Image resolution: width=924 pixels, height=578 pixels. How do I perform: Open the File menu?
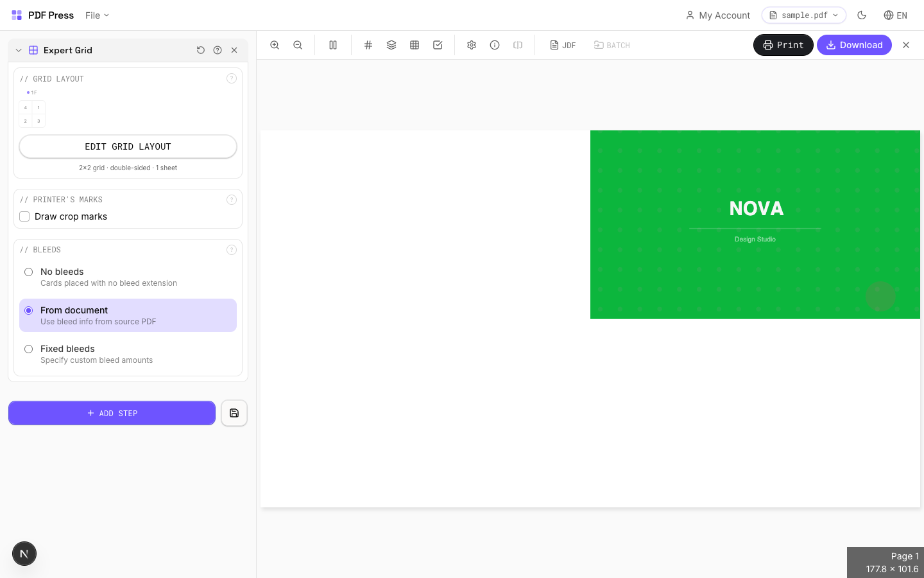(97, 15)
